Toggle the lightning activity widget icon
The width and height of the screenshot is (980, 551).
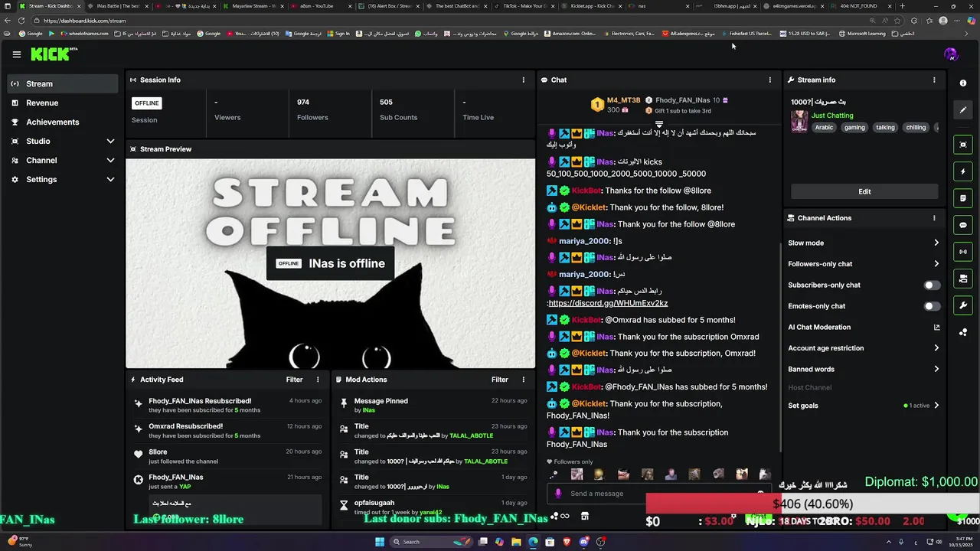coord(963,171)
